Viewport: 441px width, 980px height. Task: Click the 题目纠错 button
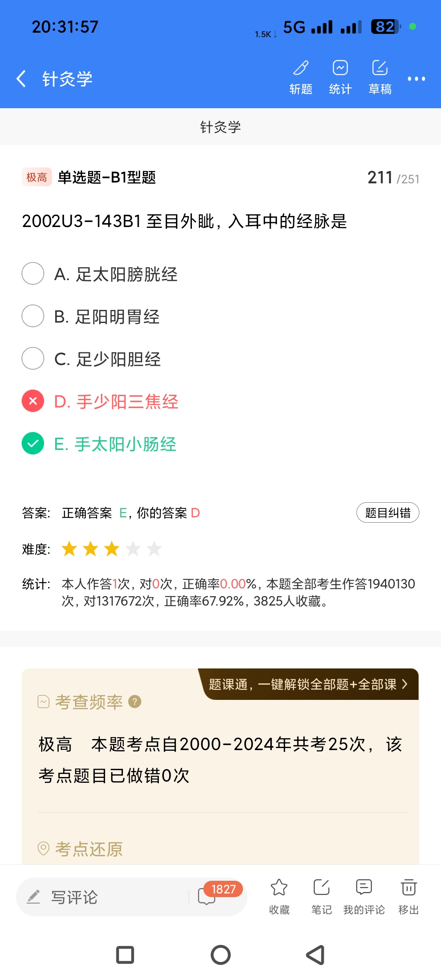(x=388, y=512)
